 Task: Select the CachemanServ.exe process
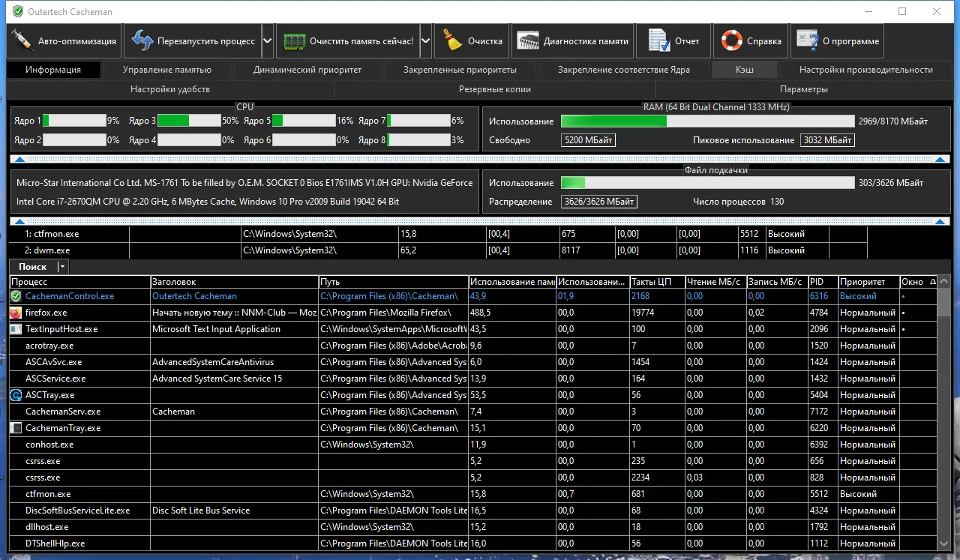pyautogui.click(x=473, y=412)
